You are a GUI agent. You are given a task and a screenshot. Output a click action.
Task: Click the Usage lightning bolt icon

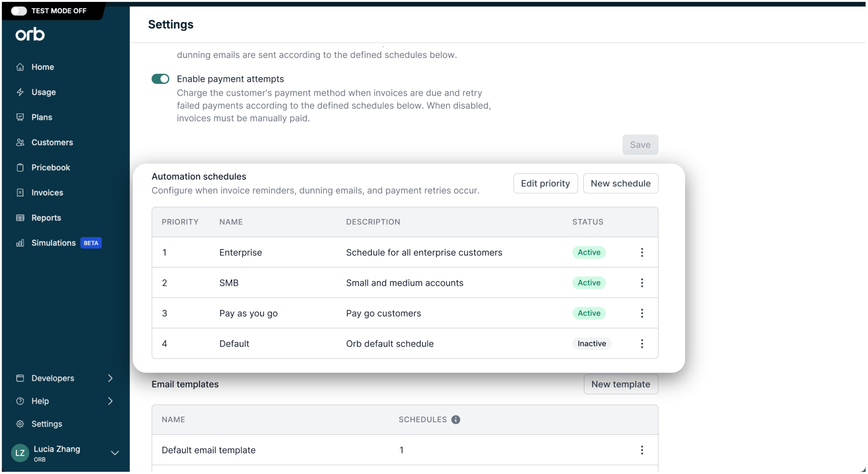pos(20,92)
